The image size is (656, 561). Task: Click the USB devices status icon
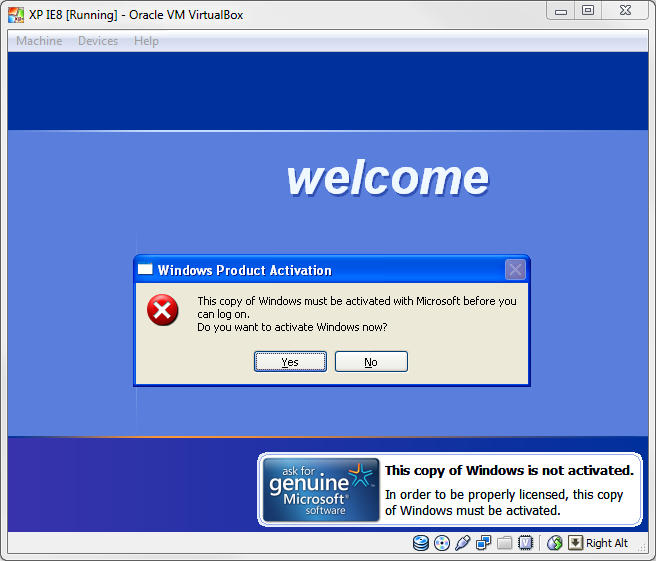click(462, 543)
